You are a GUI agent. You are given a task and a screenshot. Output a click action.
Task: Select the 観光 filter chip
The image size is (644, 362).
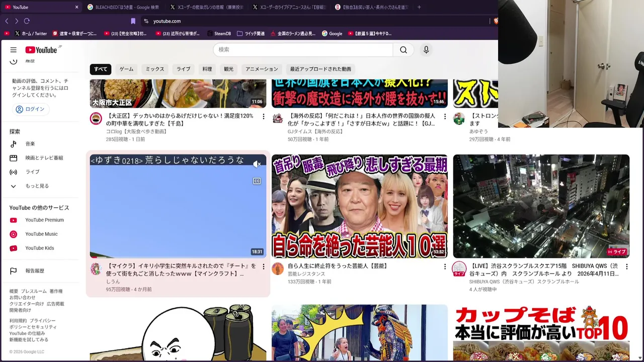[228, 69]
